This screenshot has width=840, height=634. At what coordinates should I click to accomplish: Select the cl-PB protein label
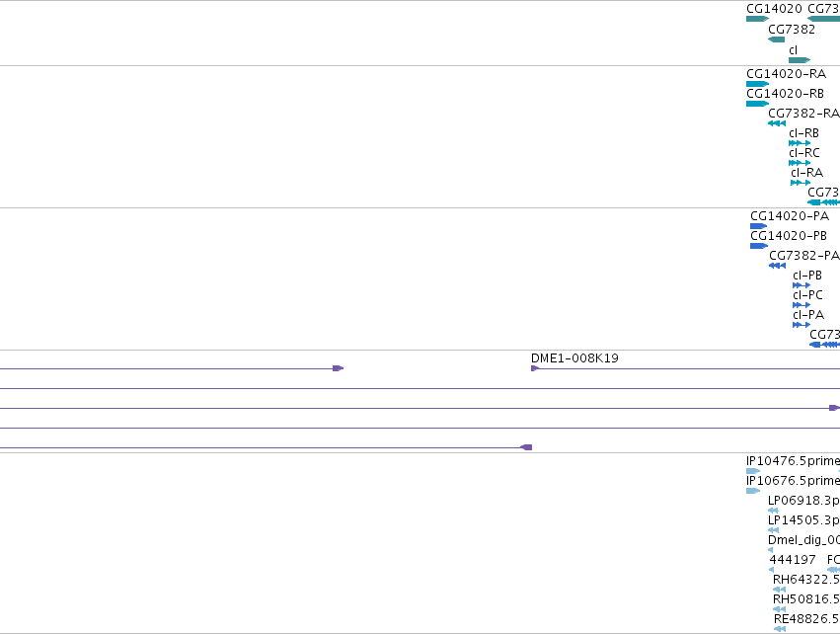[x=807, y=276]
